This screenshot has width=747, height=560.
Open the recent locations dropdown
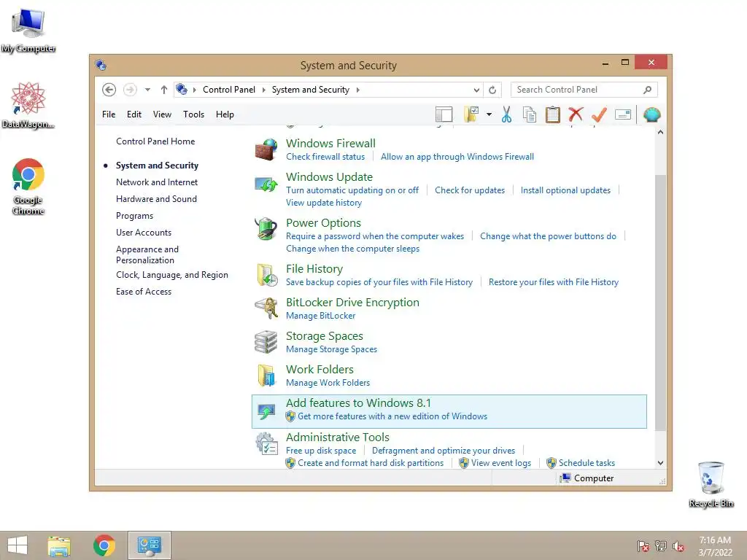pyautogui.click(x=147, y=90)
